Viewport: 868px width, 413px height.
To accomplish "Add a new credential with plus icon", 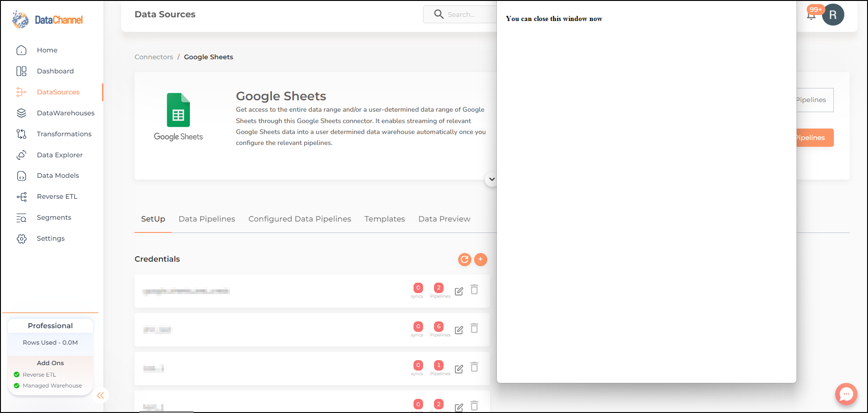I will pyautogui.click(x=480, y=259).
